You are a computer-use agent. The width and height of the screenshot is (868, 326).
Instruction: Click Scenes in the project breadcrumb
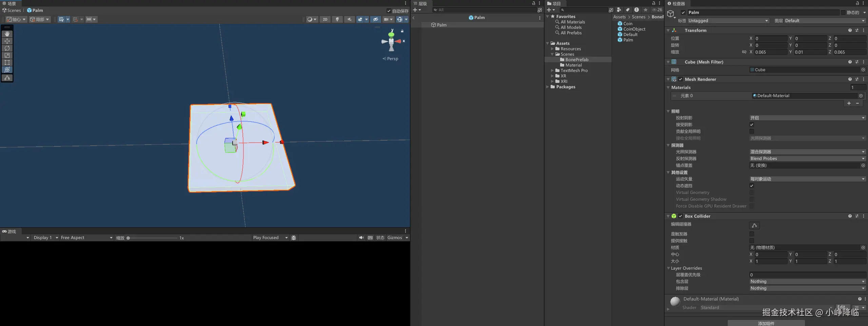[x=638, y=17]
